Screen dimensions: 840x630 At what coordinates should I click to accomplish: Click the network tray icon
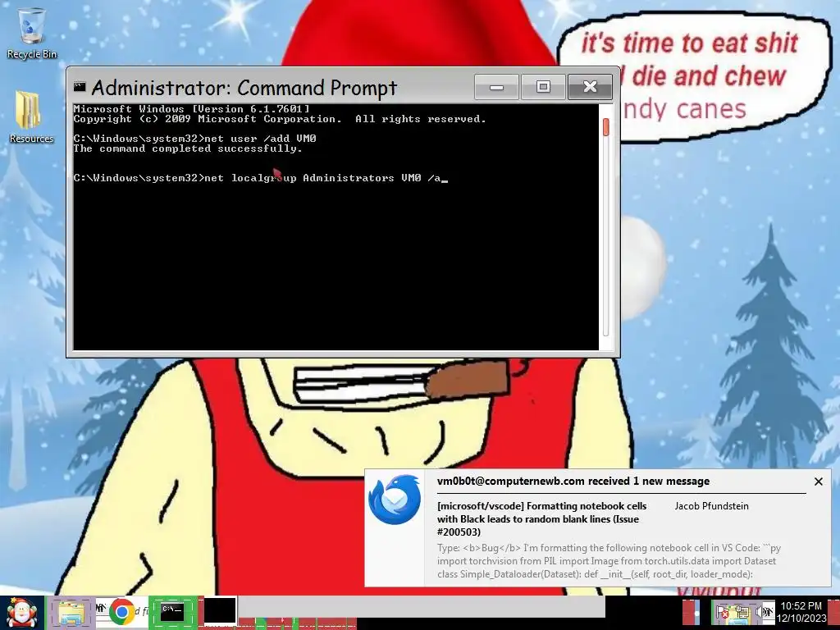pos(743,612)
